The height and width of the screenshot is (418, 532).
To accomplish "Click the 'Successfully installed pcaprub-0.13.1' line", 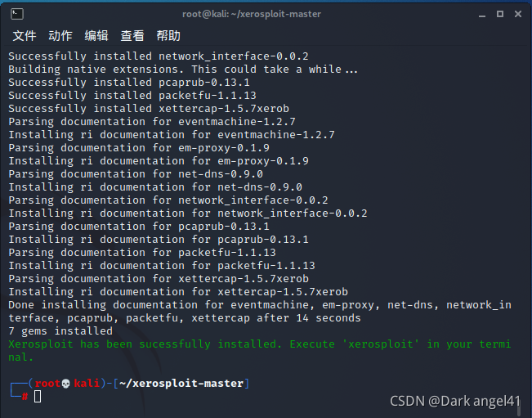I will pos(129,83).
